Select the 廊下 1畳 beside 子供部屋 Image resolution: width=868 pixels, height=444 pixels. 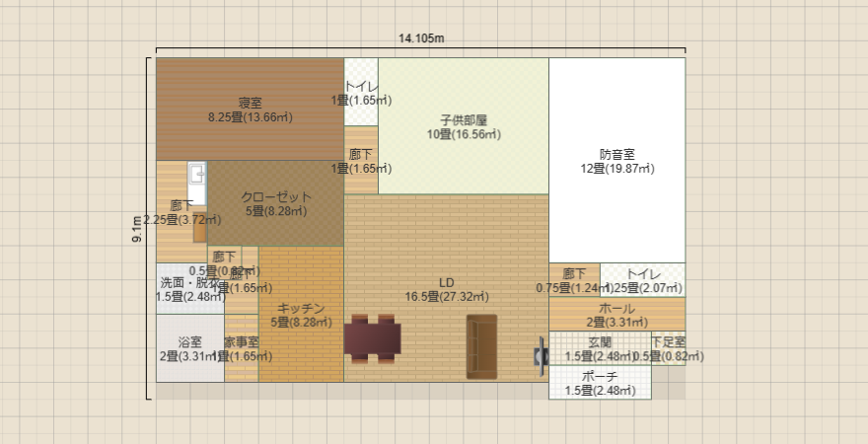[x=361, y=160]
